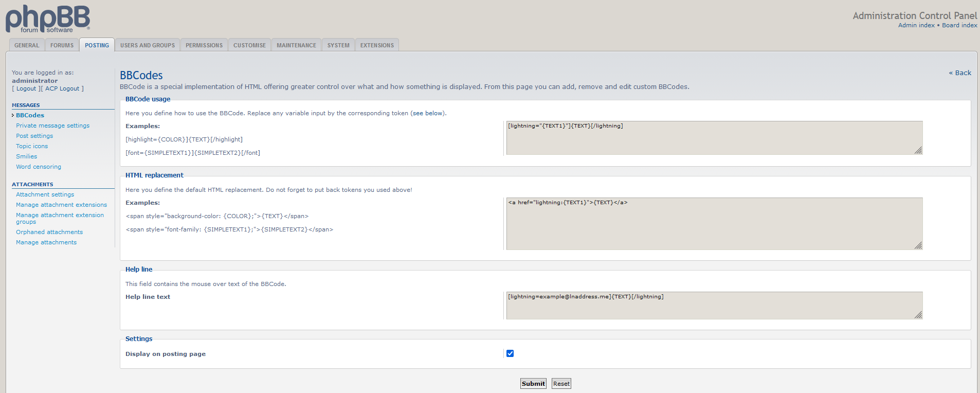Click the Back link
Screen dimensions: 980x393
click(960, 73)
